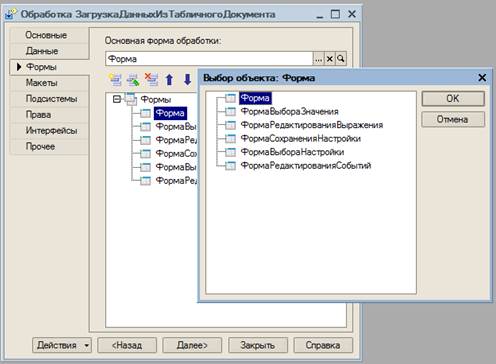Click the add form toolbar icon

115,80
